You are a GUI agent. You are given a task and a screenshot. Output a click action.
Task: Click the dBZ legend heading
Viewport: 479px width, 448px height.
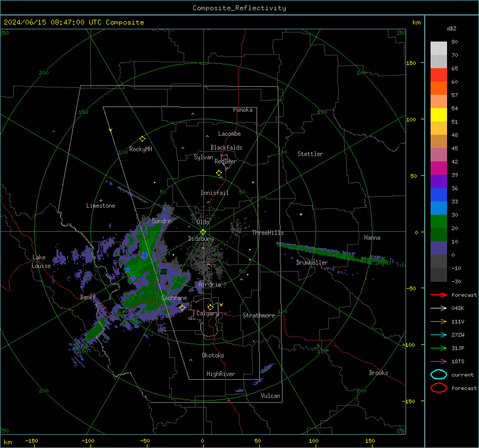click(451, 29)
